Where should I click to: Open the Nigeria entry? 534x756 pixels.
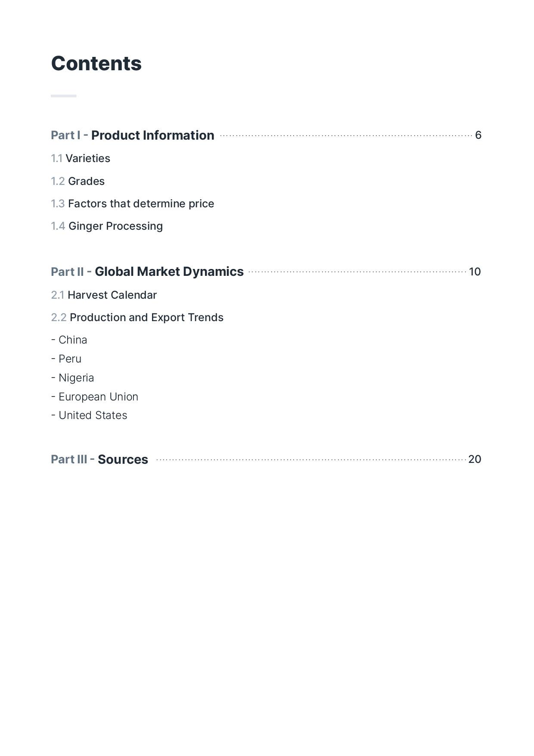[x=72, y=378]
